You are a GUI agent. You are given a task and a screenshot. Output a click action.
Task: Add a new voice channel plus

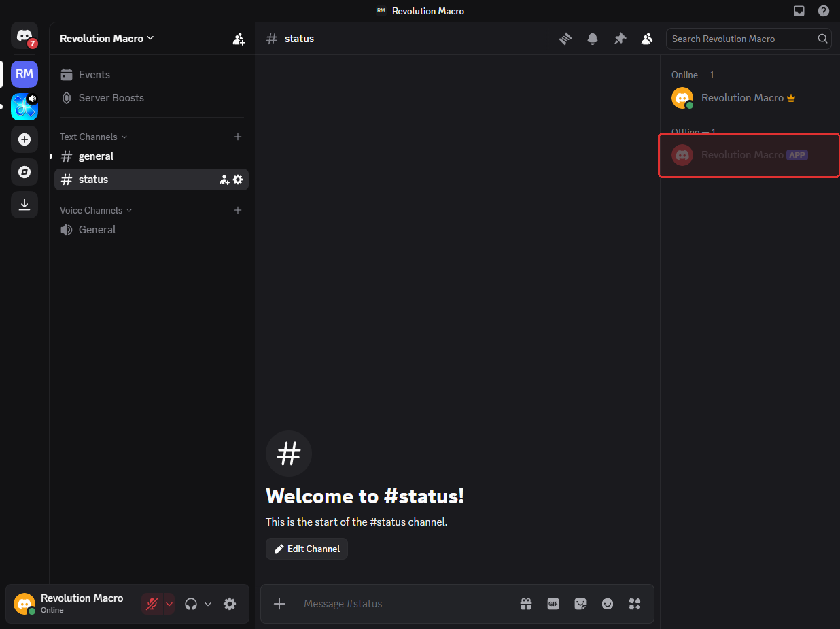(238, 210)
